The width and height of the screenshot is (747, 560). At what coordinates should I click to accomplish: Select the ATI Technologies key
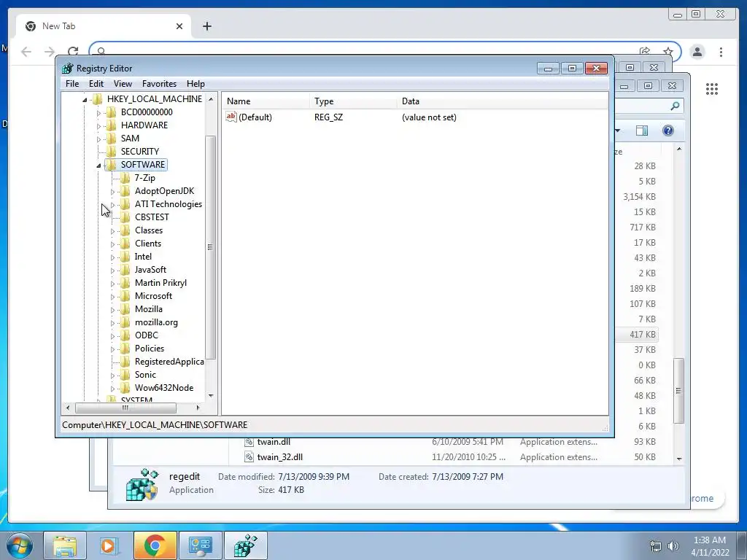coord(169,204)
